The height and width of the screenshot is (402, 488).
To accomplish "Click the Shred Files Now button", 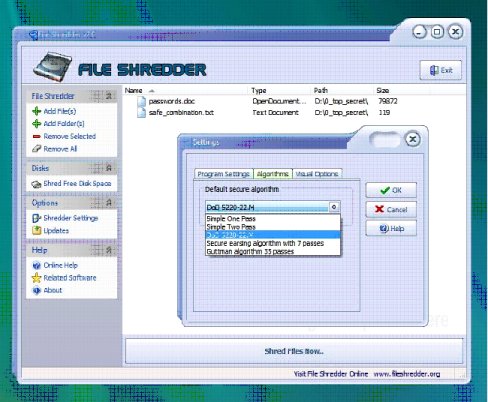I will click(x=294, y=351).
